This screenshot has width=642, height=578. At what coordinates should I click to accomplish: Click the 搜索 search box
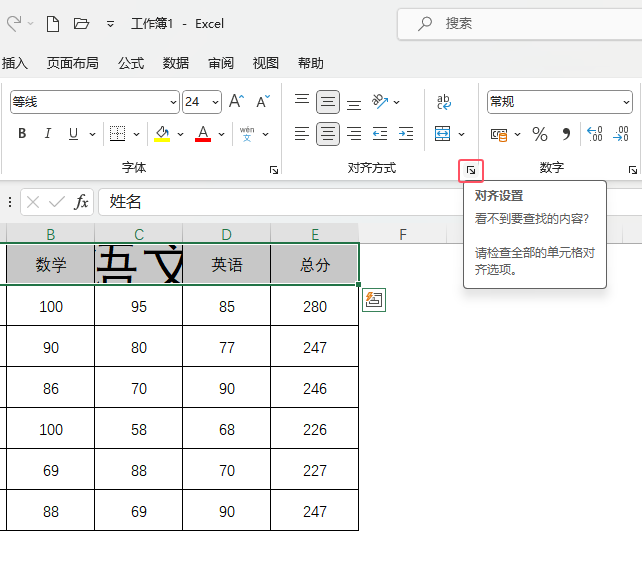coord(519,24)
